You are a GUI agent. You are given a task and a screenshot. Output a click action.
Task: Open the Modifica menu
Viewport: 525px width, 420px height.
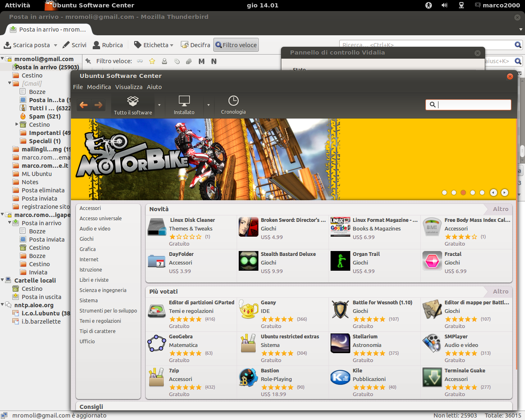(99, 87)
